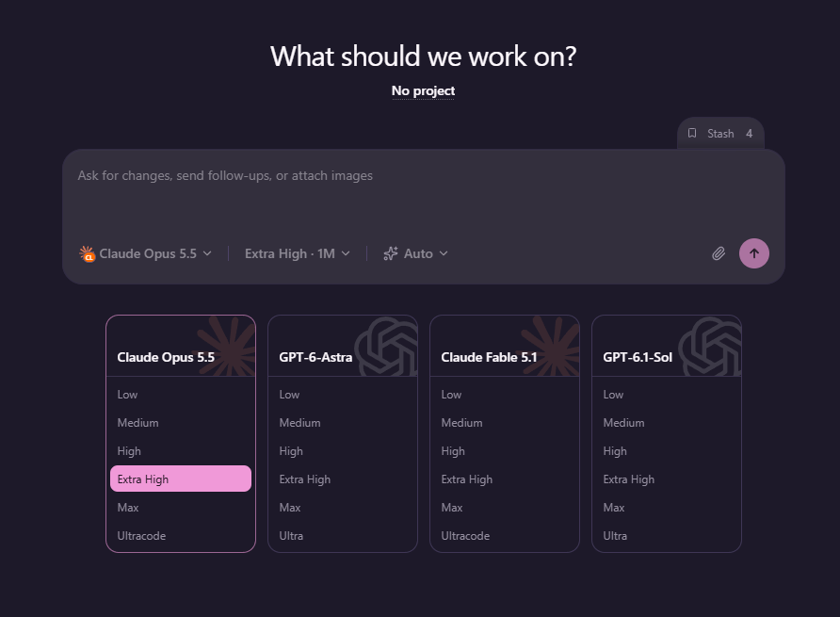Viewport: 840px width, 617px height.
Task: Select the GPT-6-Astra card header
Action: (343, 347)
